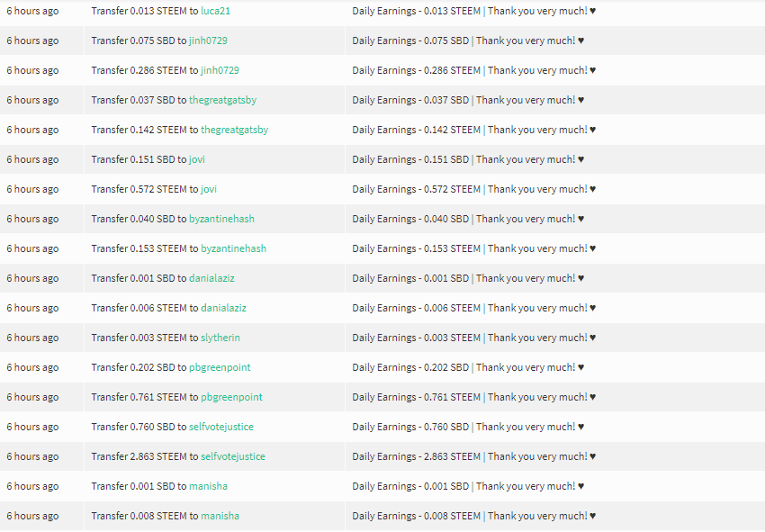This screenshot has width=765, height=532.
Task: View pbgreenpoint in 0.761 STEEM transfer
Action: 231,397
